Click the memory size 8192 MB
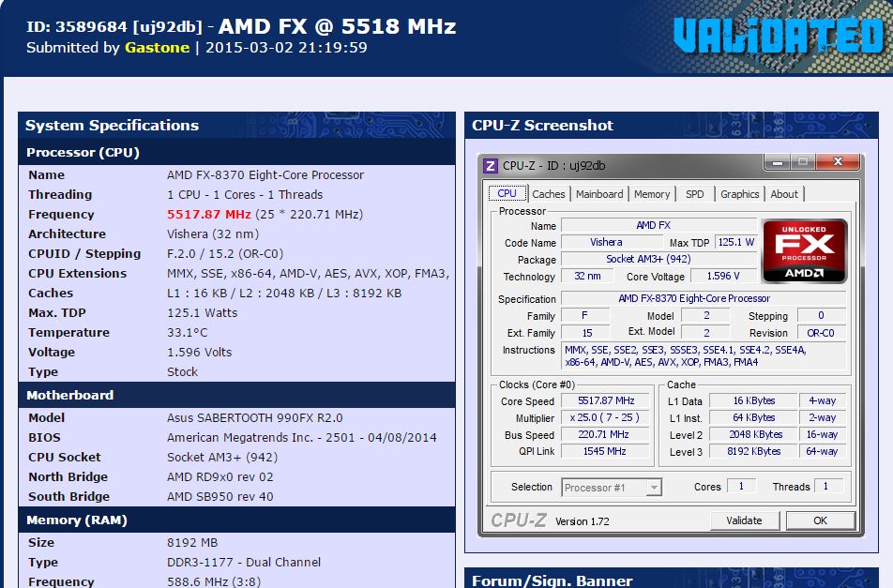 (192, 542)
